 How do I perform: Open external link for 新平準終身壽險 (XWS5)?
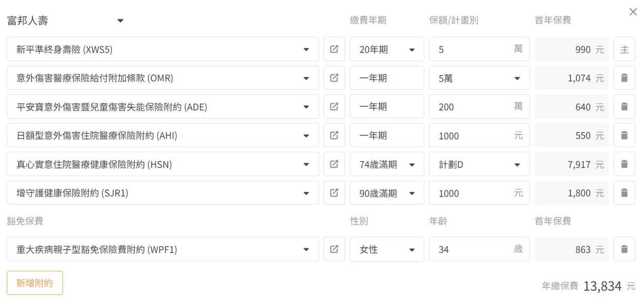pos(334,49)
